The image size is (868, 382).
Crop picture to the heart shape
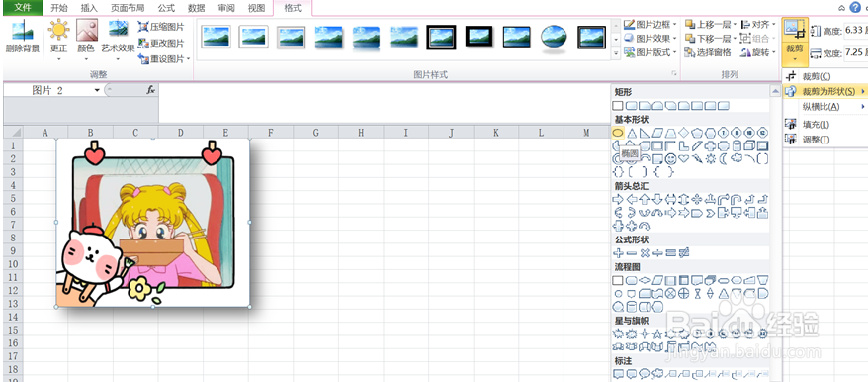coord(684,158)
